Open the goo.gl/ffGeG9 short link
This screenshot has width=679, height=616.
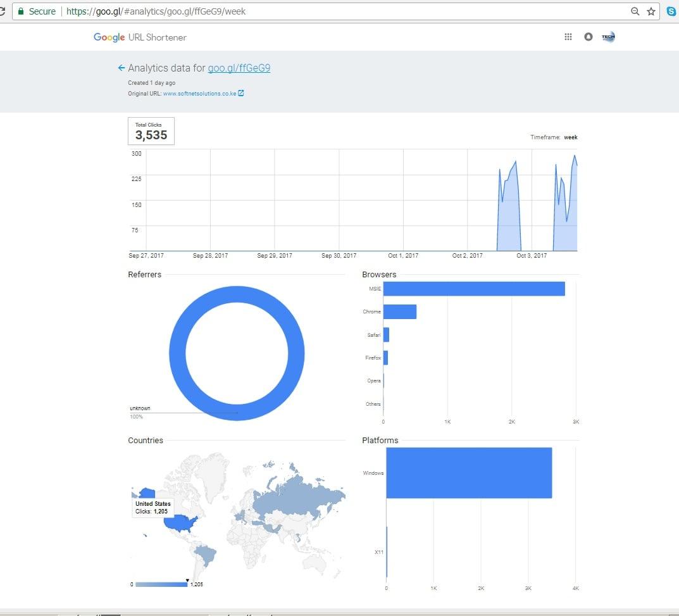click(239, 68)
